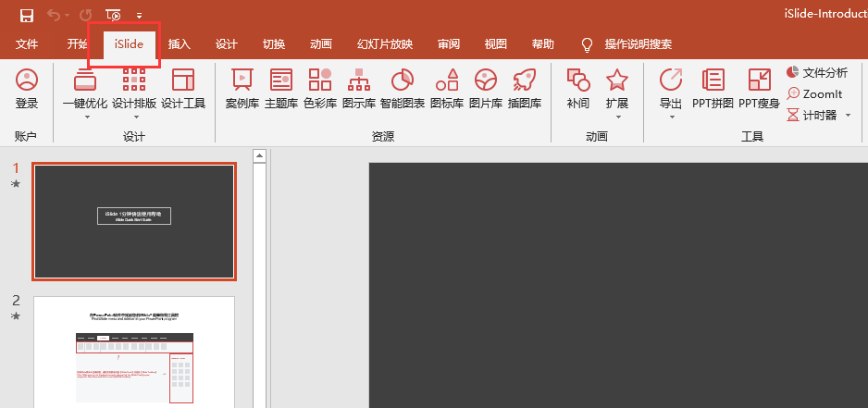
Task: Click the 补间 tween animation icon
Action: [577, 88]
